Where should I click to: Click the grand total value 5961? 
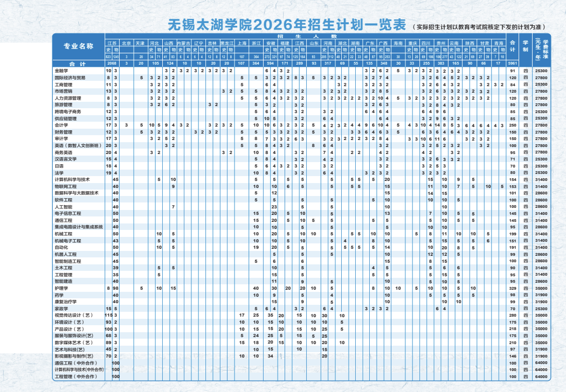coord(512,64)
